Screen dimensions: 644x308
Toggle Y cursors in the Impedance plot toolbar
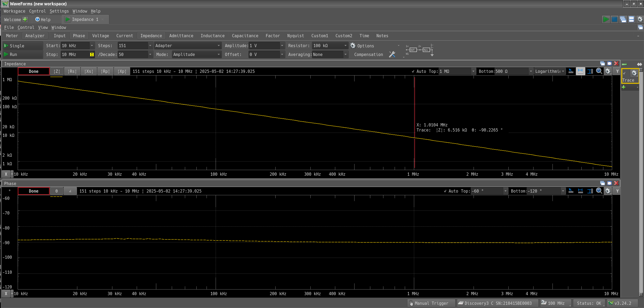[x=590, y=71]
